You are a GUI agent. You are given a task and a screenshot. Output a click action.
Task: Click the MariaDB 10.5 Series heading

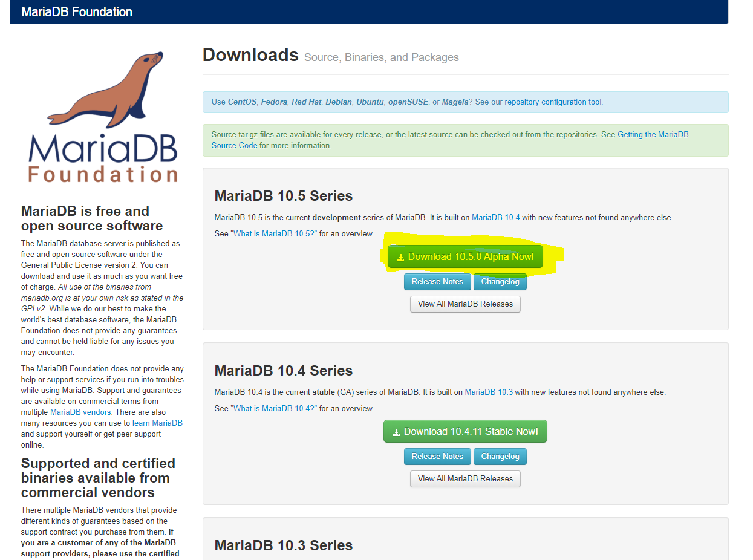tap(284, 196)
